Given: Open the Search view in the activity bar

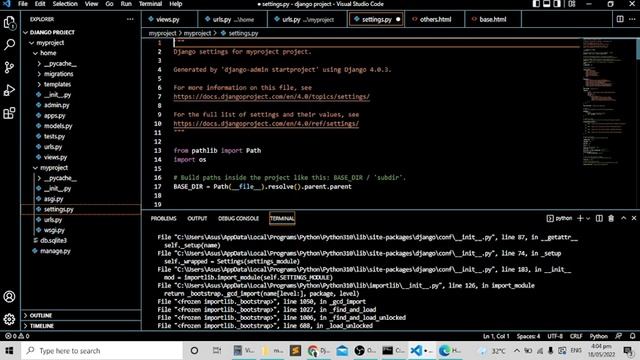Looking at the screenshot, I should (9, 44).
